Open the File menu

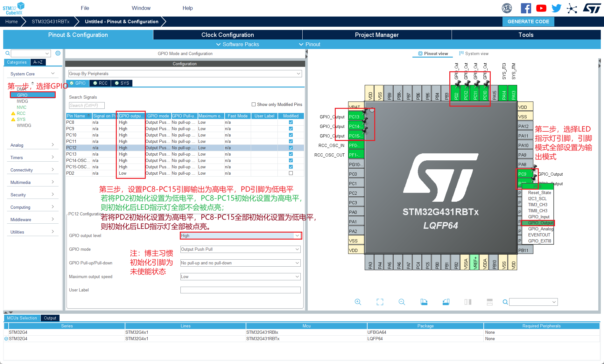tap(85, 8)
